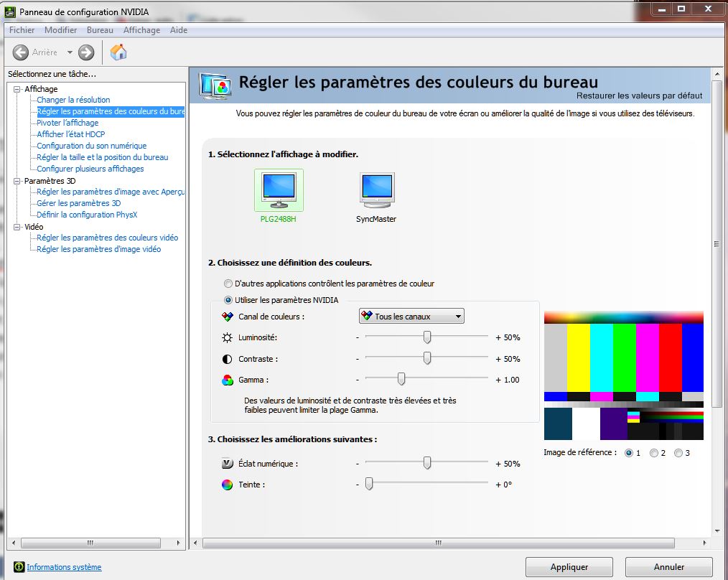728x580 pixels.
Task: Click the Contraste half-circle icon
Action: point(227,359)
